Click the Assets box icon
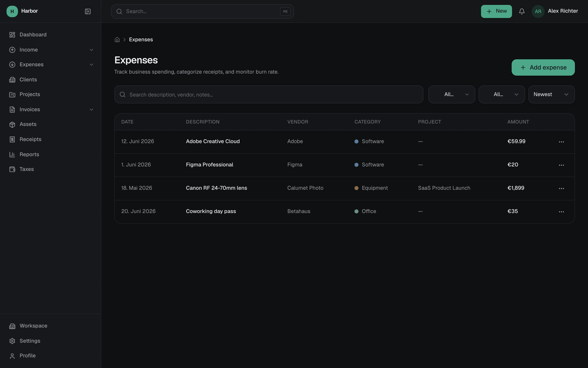This screenshot has width=588, height=368. click(12, 125)
